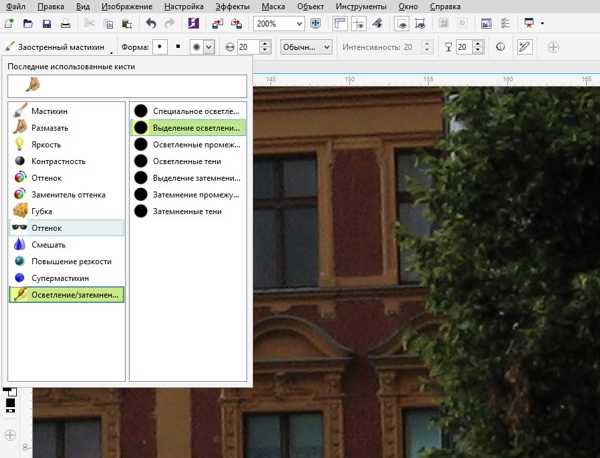Click the Export icon in toolbar

pos(236,24)
